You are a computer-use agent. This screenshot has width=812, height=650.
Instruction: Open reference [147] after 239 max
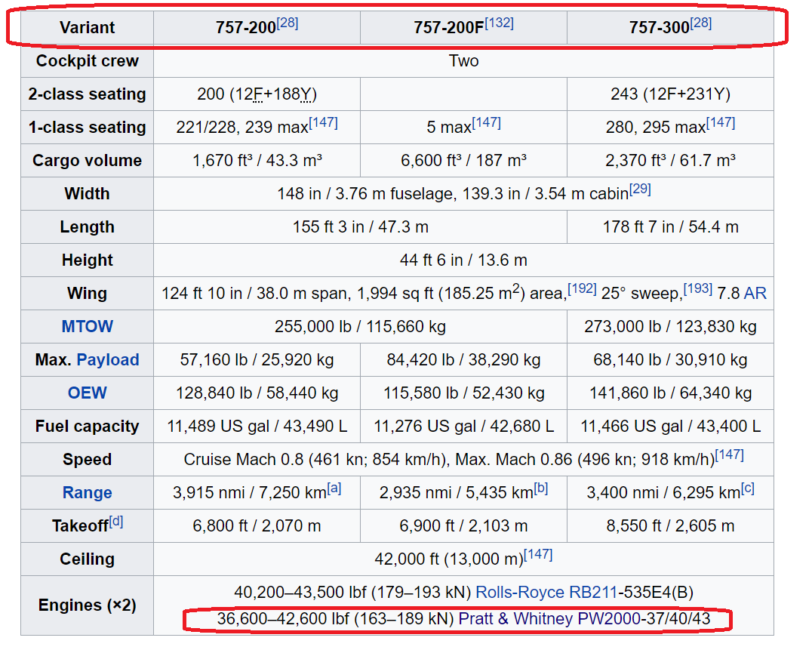tap(324, 122)
